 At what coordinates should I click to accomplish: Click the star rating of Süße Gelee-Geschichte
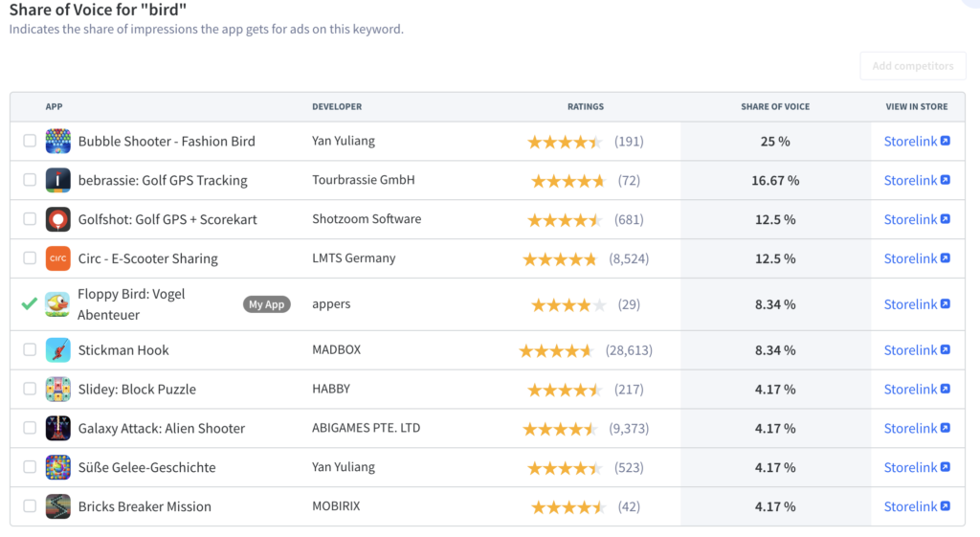pos(565,468)
